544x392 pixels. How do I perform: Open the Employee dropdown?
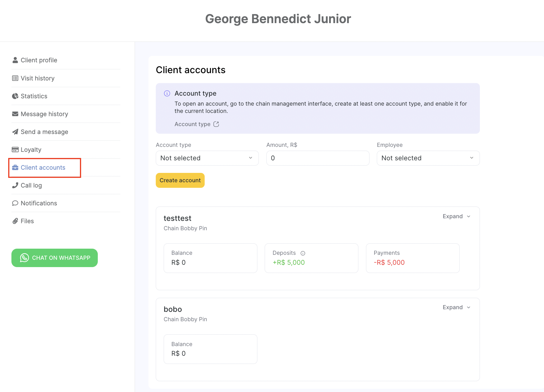tap(428, 158)
